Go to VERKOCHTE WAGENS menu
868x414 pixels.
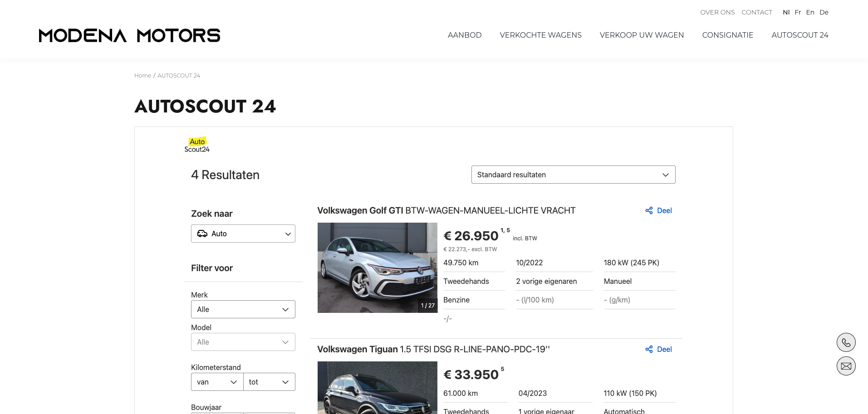tap(540, 35)
